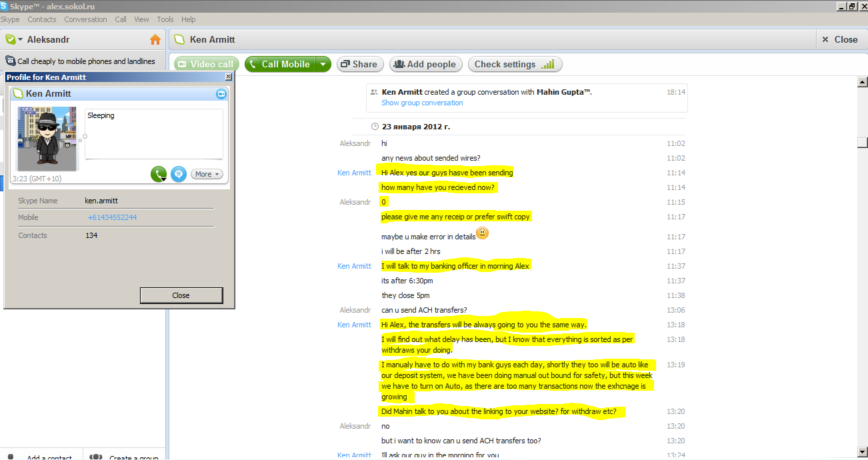Click message 'can u send ACH transfers?'
This screenshot has width=868, height=460.
424,310
